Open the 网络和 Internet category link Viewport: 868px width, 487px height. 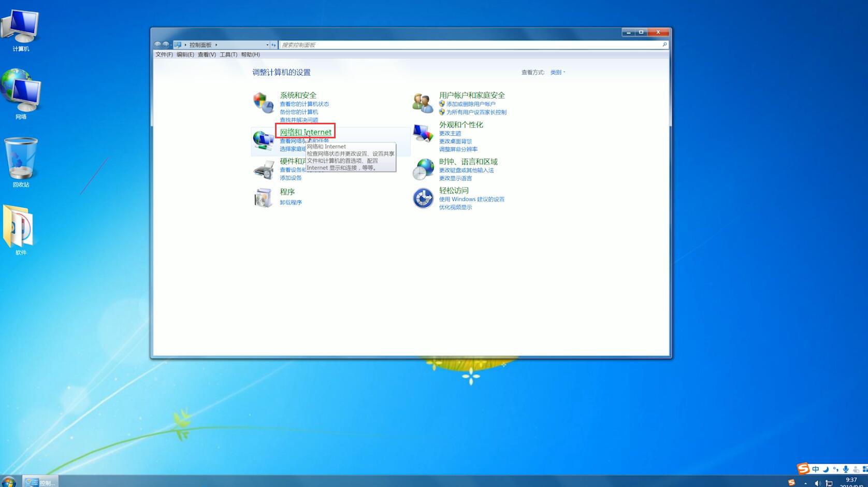coord(306,132)
